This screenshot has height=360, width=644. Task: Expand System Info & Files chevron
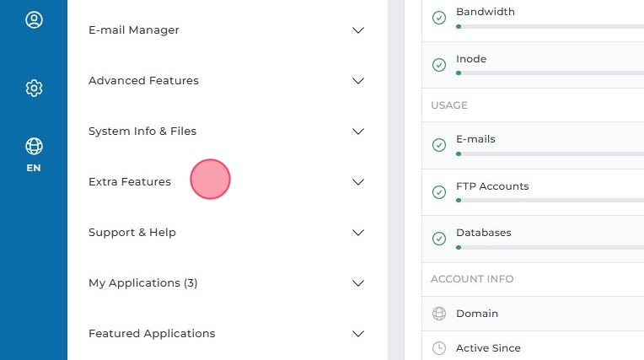(358, 132)
